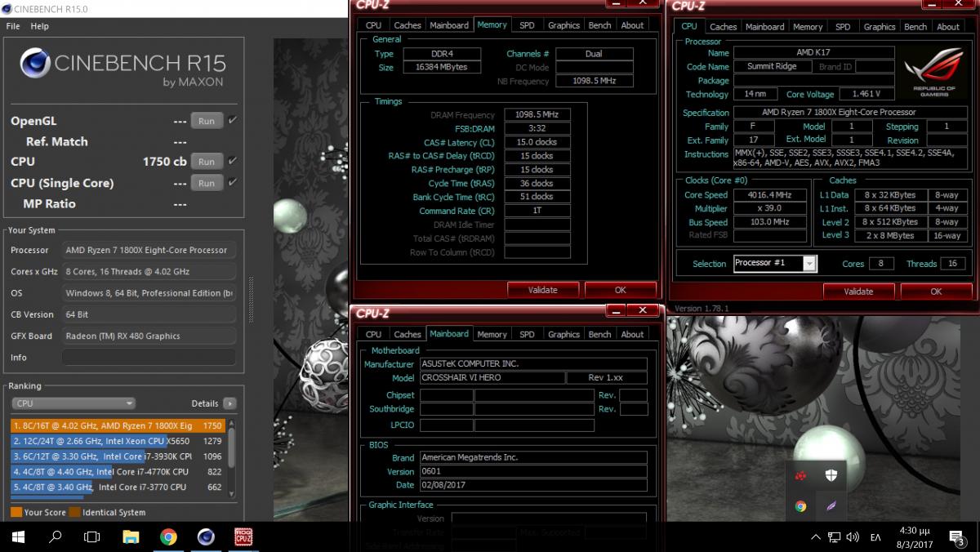The height and width of the screenshot is (552, 980).
Task: Open the Windows Defender shield tray icon
Action: click(831, 476)
